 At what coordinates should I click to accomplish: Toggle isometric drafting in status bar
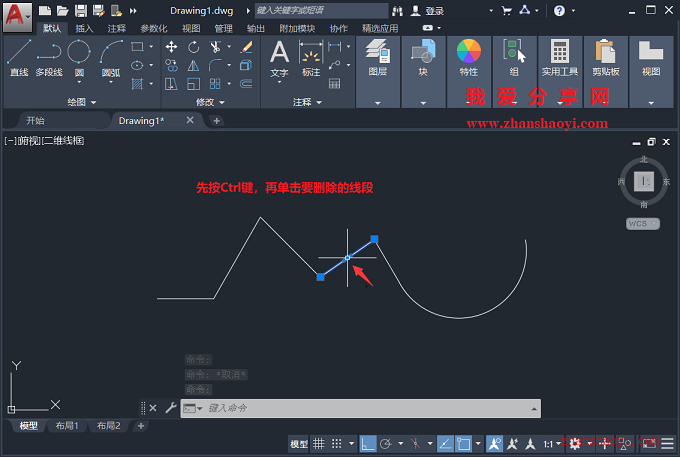(x=415, y=444)
